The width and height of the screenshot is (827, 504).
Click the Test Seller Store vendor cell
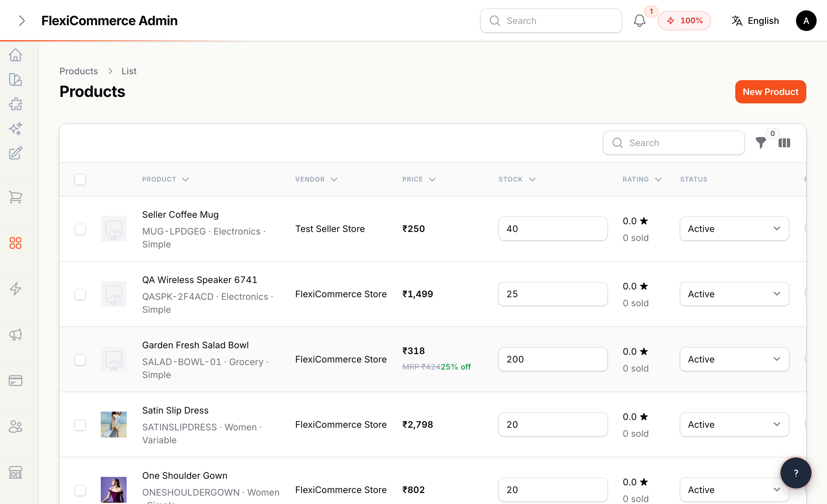[x=330, y=229]
